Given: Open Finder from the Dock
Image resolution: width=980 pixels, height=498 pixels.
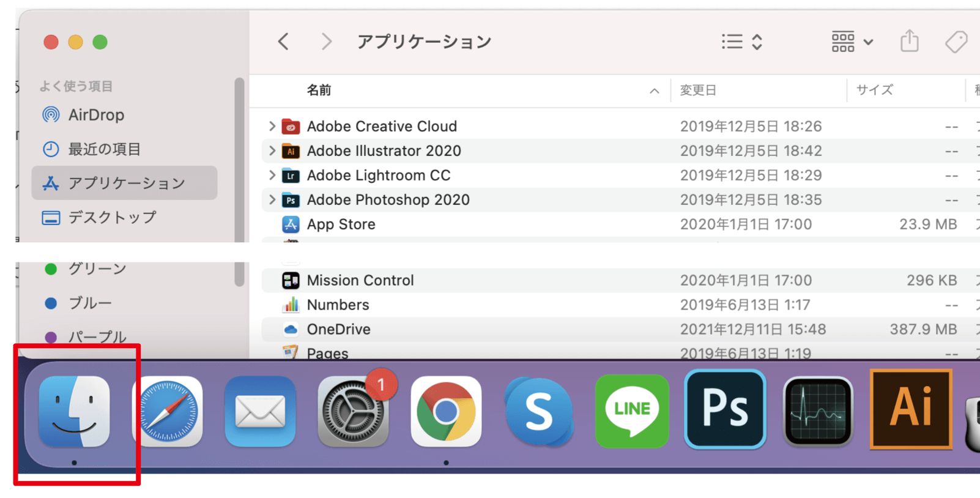Looking at the screenshot, I should [74, 412].
